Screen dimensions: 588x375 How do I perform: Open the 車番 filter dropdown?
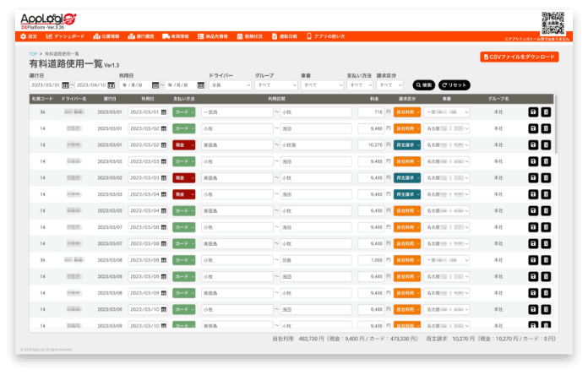coord(322,85)
